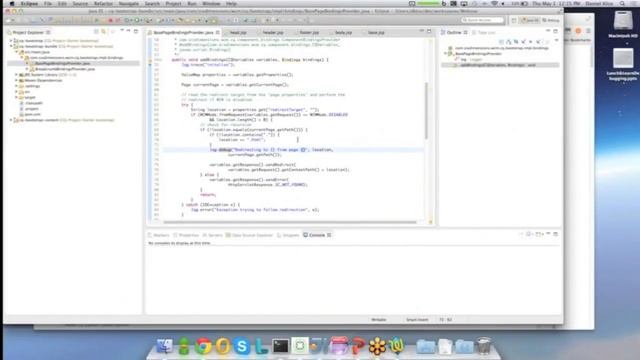Viewport: 640px width, 360px height.
Task: Open the Help menu
Action: click(231, 4)
